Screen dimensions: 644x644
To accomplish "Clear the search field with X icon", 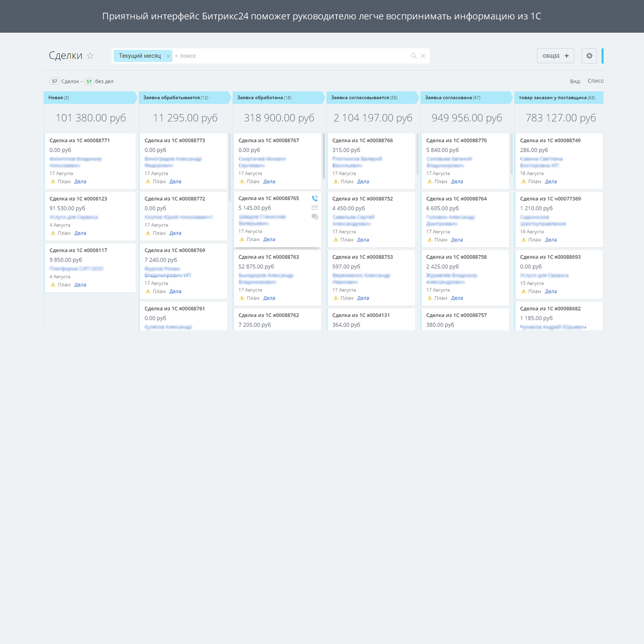I will (423, 56).
